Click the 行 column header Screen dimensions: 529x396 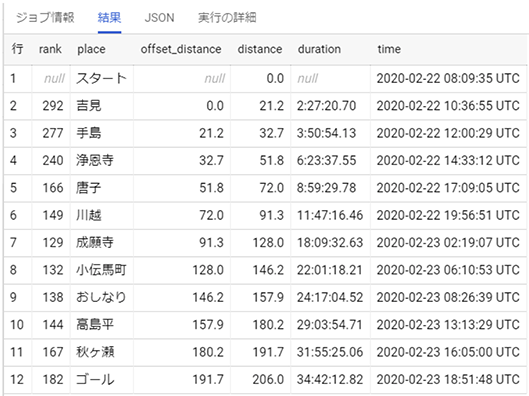[x=17, y=49]
